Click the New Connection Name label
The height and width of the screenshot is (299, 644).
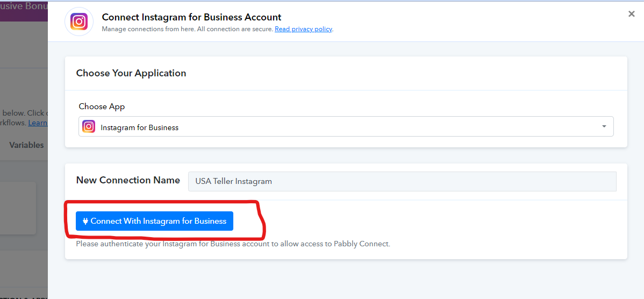(x=128, y=180)
